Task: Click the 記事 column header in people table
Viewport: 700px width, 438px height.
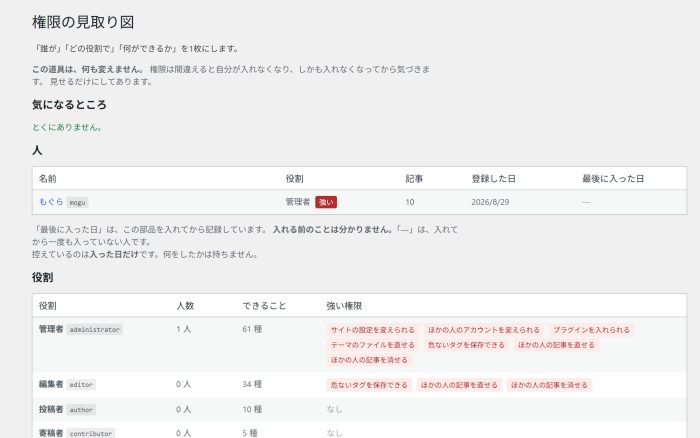Action: point(414,179)
